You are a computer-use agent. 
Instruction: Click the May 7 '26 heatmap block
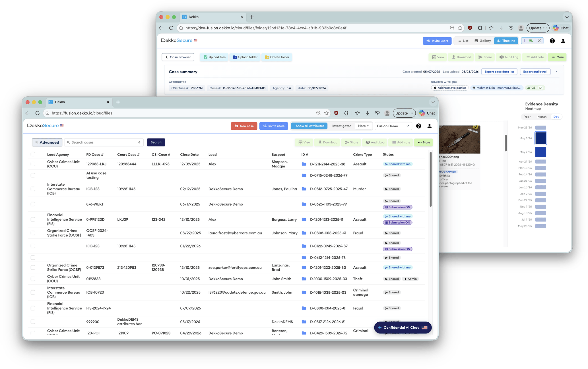540,152
